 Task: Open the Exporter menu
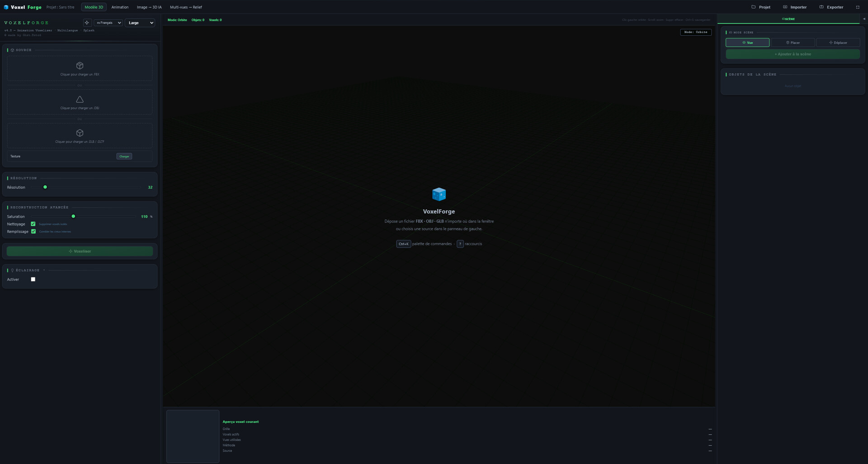pyautogui.click(x=831, y=7)
